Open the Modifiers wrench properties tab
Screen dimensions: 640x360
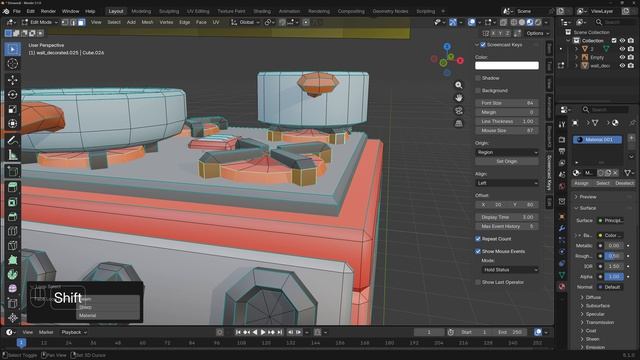(x=562, y=229)
